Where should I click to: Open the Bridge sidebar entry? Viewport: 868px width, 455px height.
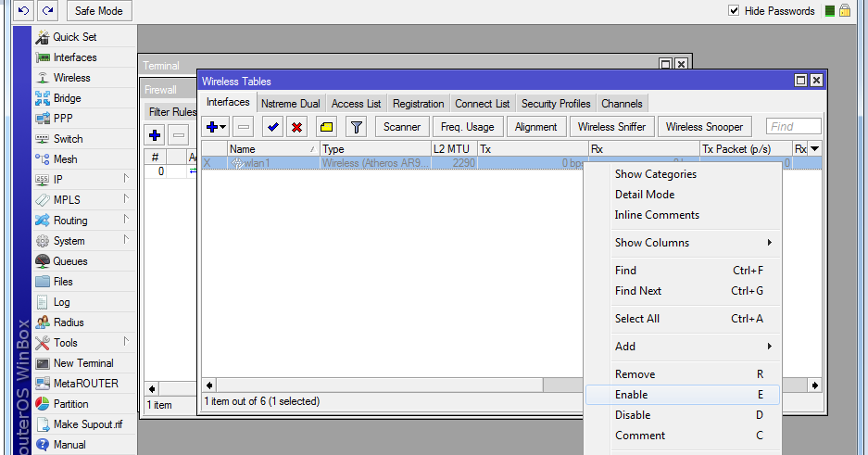(67, 98)
